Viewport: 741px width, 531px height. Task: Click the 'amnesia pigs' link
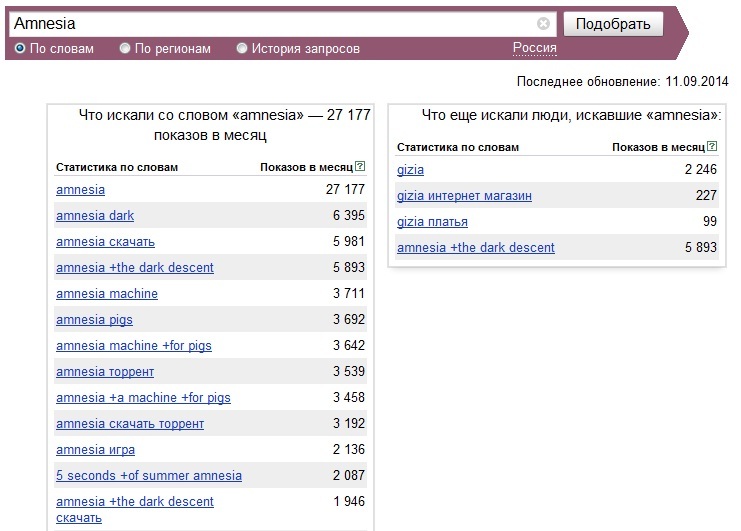point(94,320)
